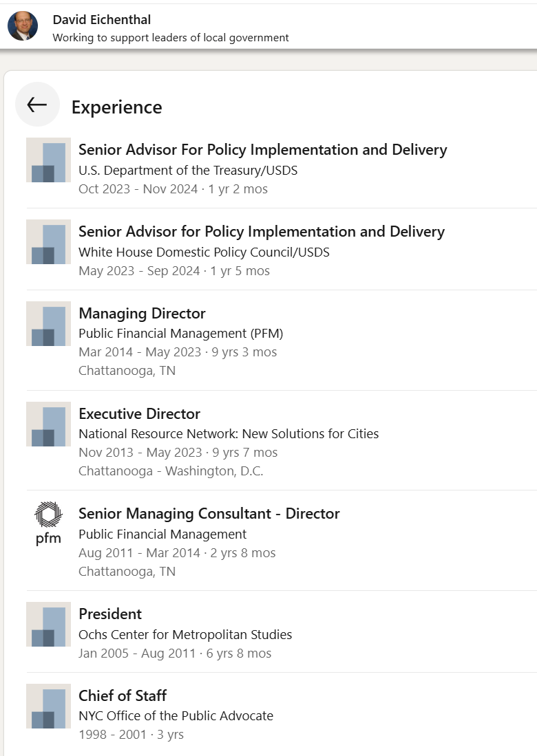This screenshot has height=756, width=537.
Task: Open NYC Office of Public Advocate logo
Action: click(48, 706)
